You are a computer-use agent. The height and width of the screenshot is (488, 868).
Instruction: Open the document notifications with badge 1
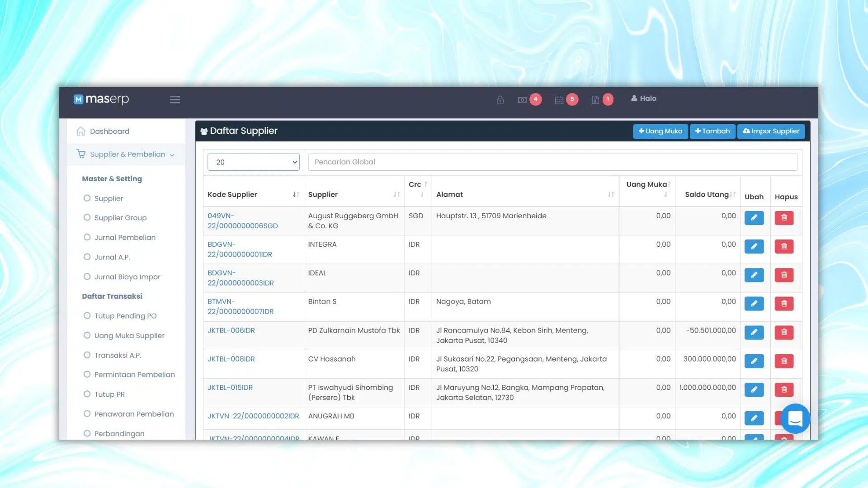pyautogui.click(x=602, y=99)
